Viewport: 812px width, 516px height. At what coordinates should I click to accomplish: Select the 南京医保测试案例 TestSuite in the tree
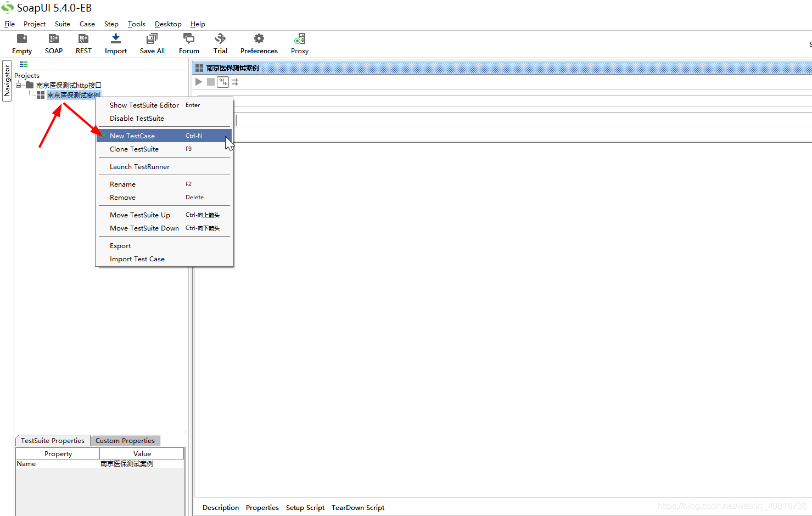73,95
